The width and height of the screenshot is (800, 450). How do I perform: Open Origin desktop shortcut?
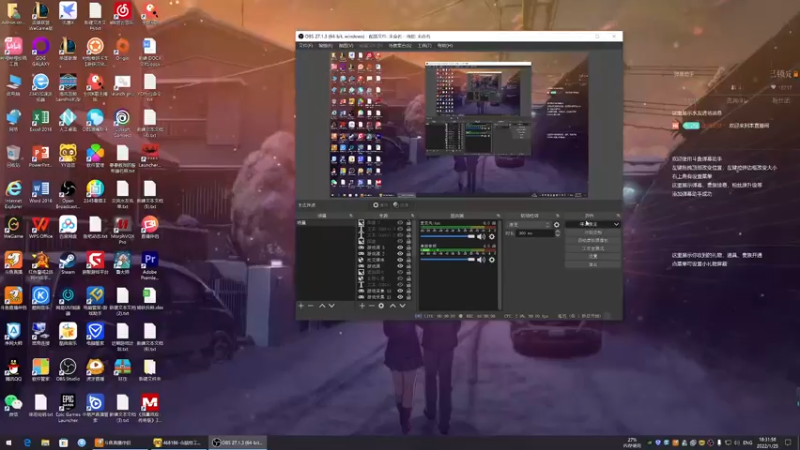click(122, 49)
